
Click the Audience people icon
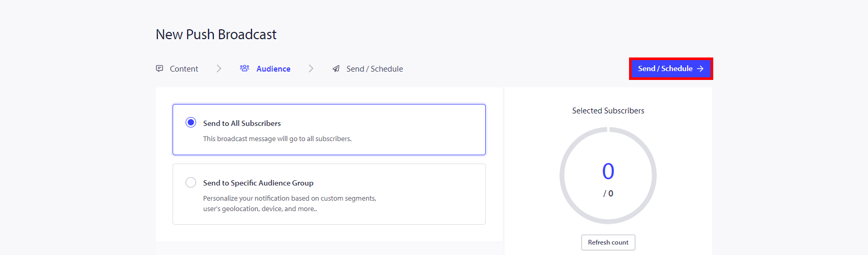coord(245,68)
